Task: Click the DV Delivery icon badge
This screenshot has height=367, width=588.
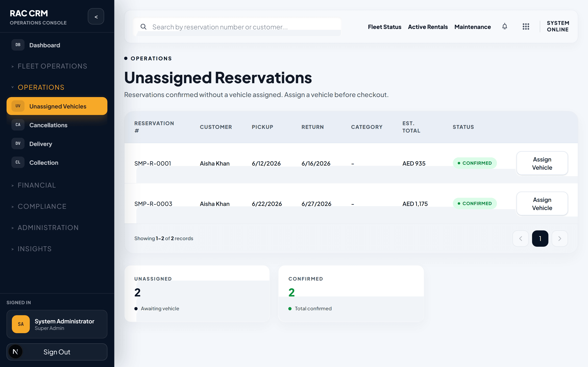Action: tap(18, 144)
